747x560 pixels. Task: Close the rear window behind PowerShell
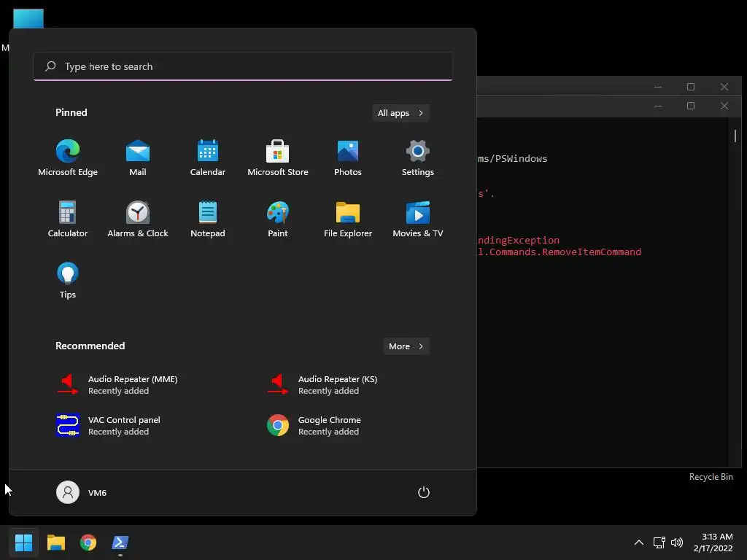724,87
